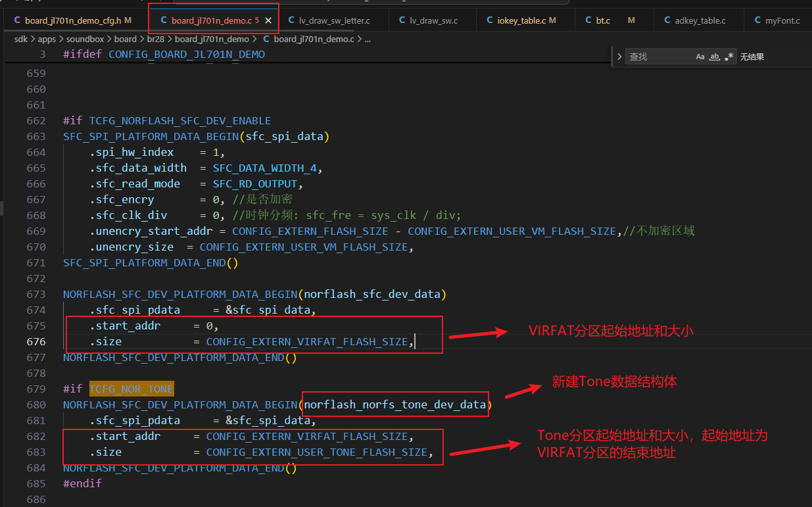This screenshot has width=812, height=507.
Task: Open the apps breadcrumb dropdown
Action: pos(47,39)
